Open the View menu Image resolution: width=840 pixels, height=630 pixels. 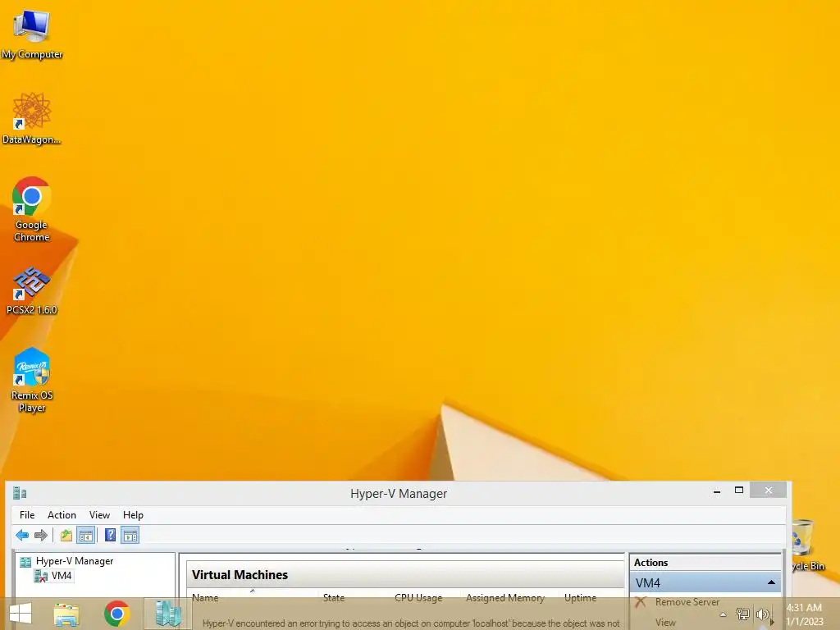[99, 515]
